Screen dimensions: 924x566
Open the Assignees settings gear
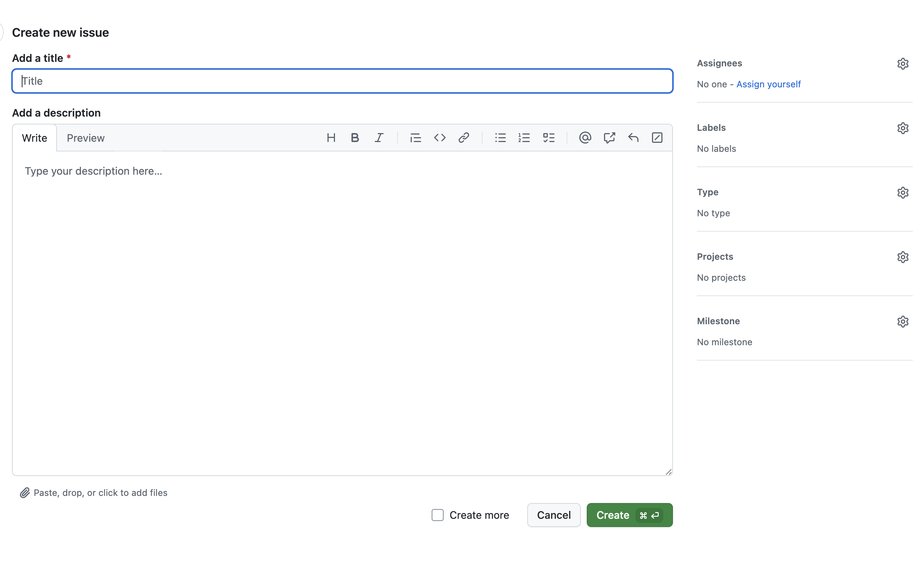click(903, 63)
